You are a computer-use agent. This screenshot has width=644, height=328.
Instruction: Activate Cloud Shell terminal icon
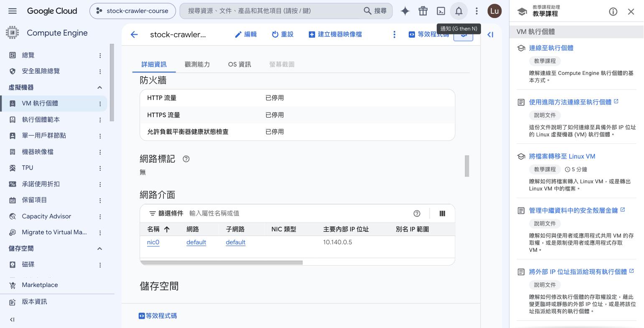click(x=441, y=11)
